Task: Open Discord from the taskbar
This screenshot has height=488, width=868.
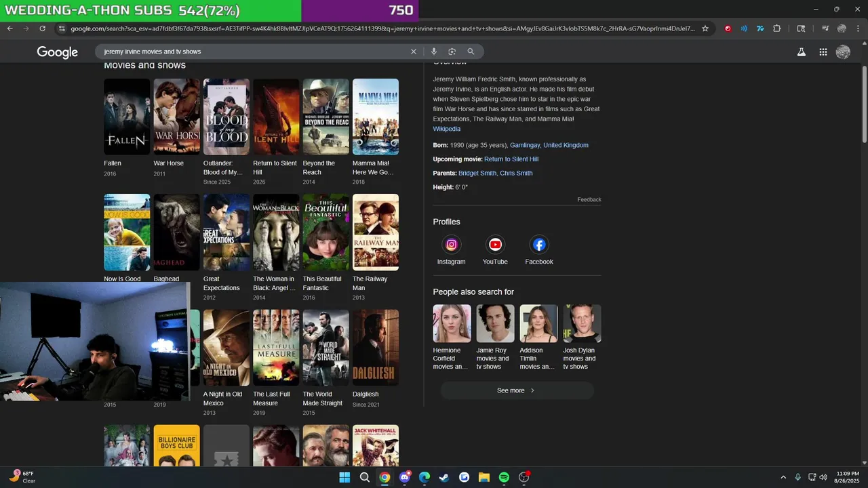Action: 405,477
